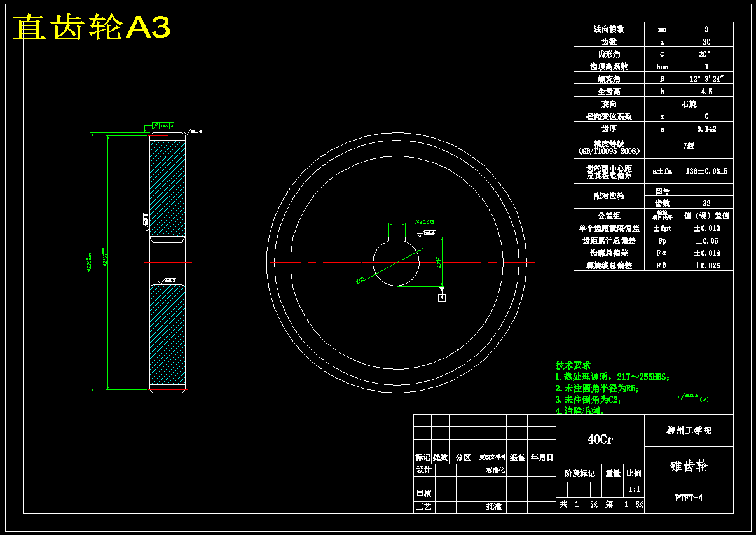Select the center distance value '136±0.0315'
This screenshot has width=756, height=535.
coord(706,171)
